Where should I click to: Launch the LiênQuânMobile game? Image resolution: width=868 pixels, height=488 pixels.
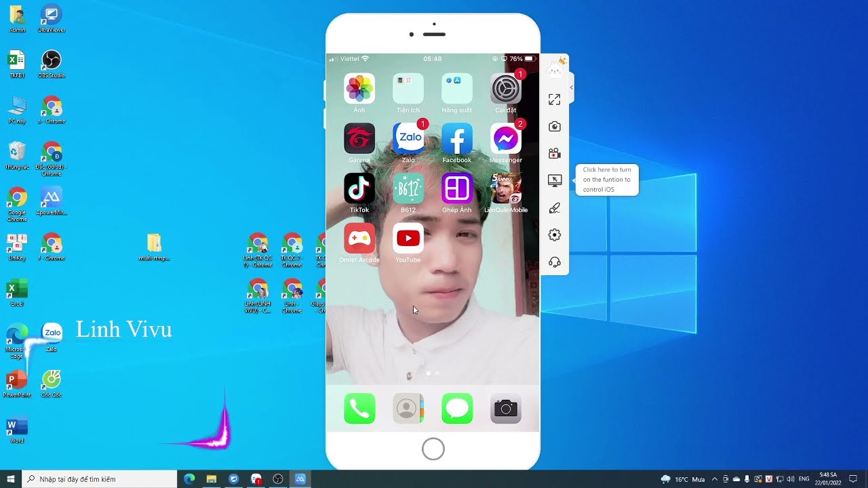coord(506,188)
